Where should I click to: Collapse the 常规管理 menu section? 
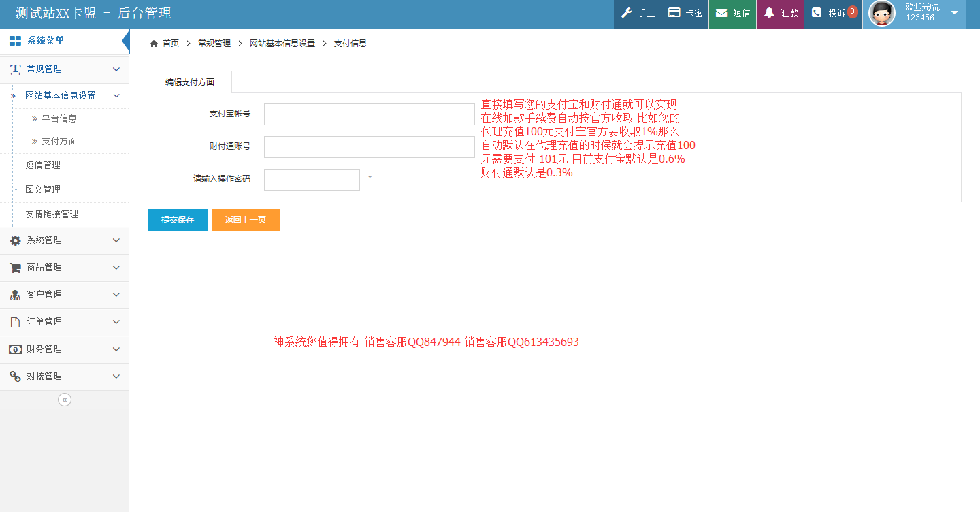[x=116, y=69]
